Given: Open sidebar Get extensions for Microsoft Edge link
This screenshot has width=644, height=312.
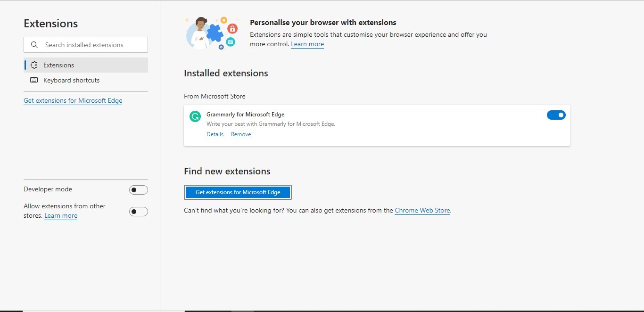Looking at the screenshot, I should click(73, 100).
